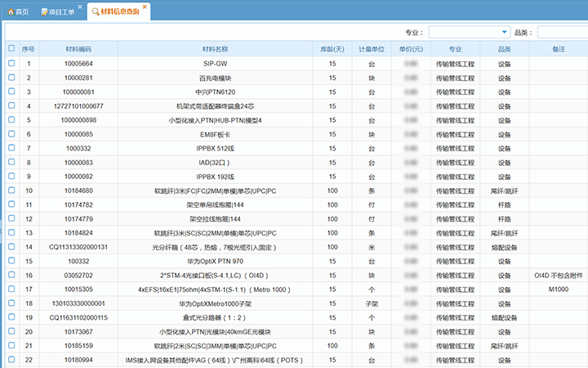Check the row 20 checkbox for 10173067
This screenshot has width=588, height=368.
point(11,331)
